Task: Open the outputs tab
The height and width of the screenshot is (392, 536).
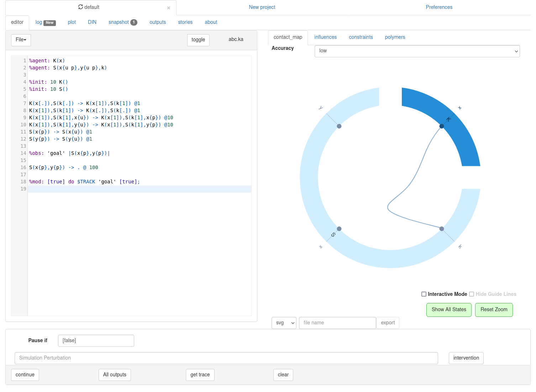Action: [x=158, y=22]
